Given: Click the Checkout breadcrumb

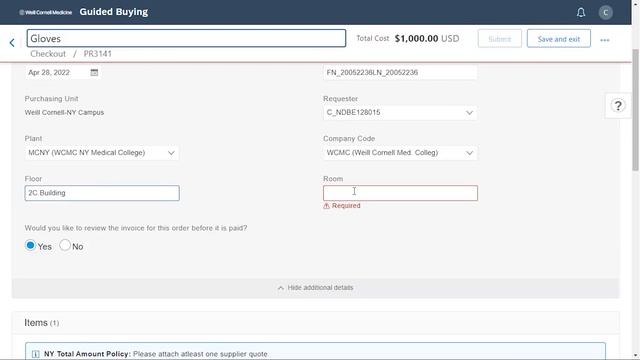Looking at the screenshot, I should click(x=48, y=54).
